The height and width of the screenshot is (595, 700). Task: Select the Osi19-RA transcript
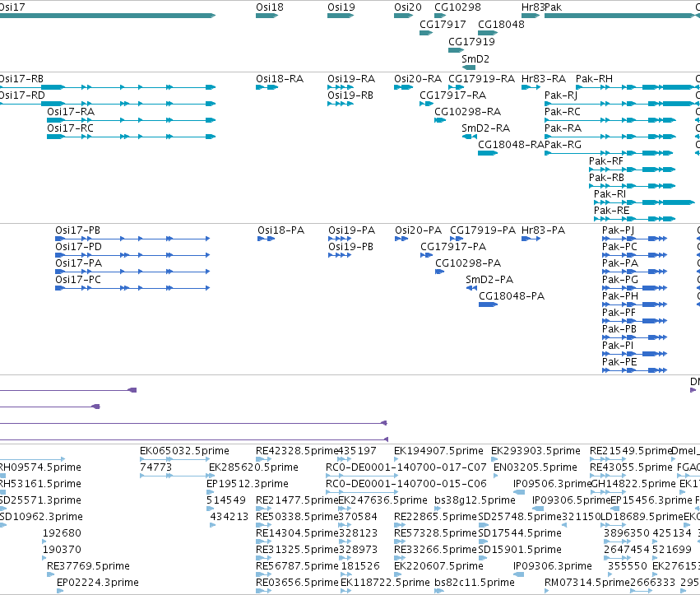point(341,87)
